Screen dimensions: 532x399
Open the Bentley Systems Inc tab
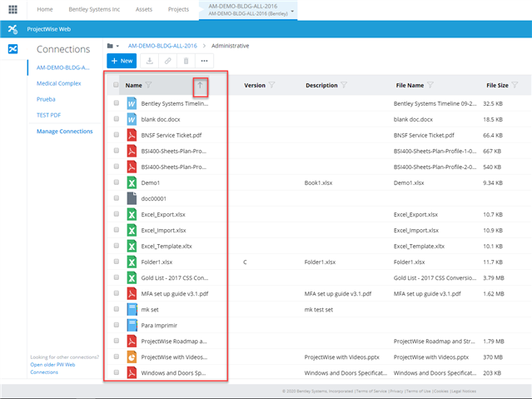click(x=94, y=9)
